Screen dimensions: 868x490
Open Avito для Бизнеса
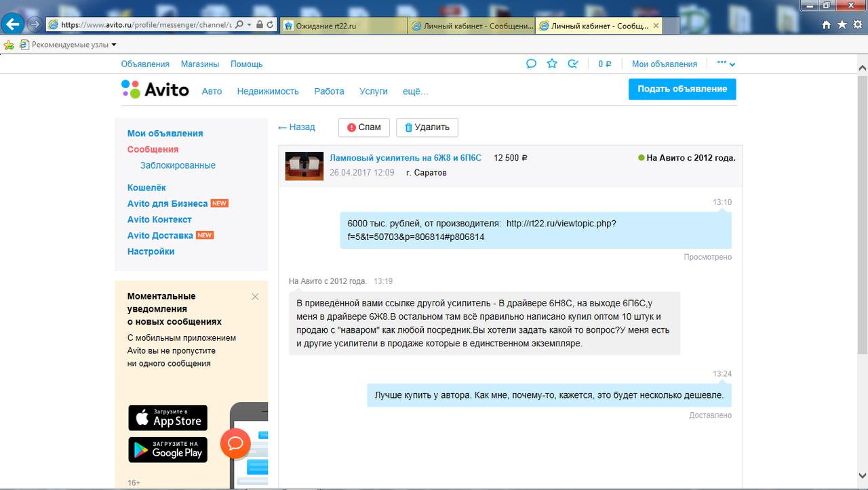tap(167, 203)
